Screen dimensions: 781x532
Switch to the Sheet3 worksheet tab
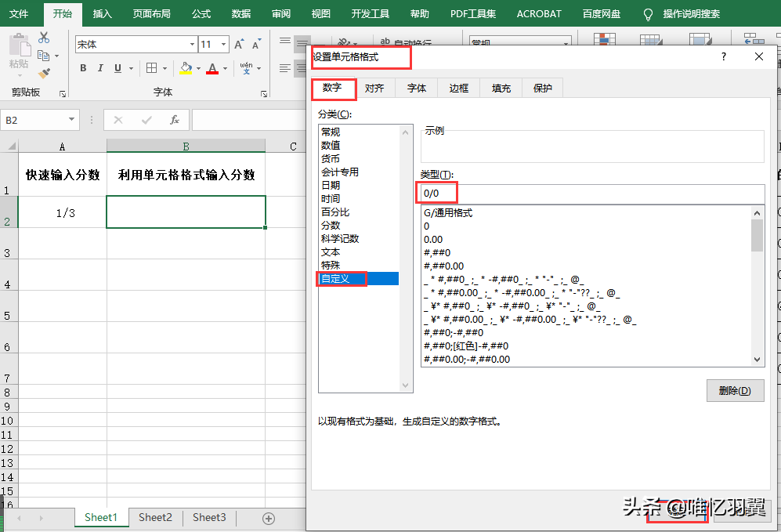[209, 518]
